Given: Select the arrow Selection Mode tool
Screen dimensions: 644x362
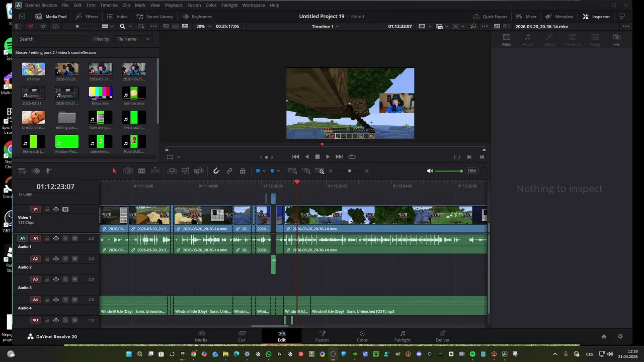Looking at the screenshot, I should pos(114,171).
